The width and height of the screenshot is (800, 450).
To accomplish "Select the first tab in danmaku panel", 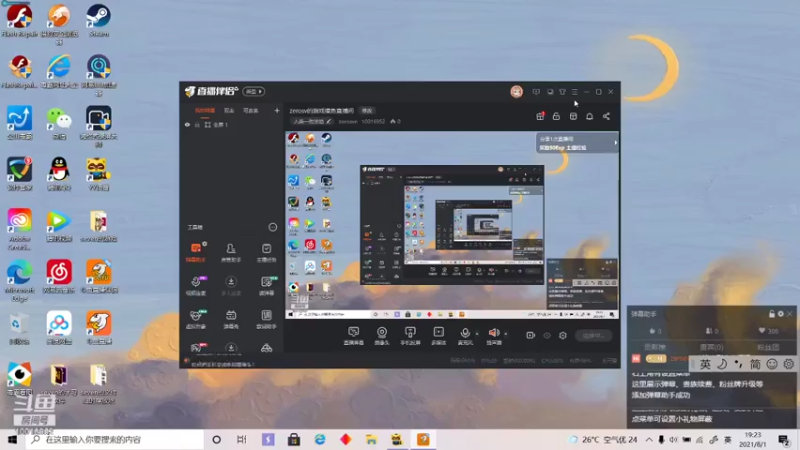I will click(655, 347).
